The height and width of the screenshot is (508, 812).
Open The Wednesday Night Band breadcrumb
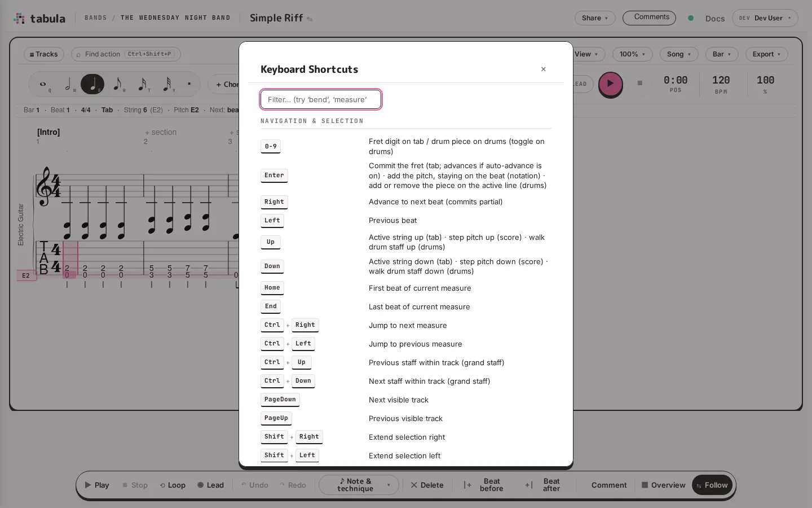pyautogui.click(x=175, y=18)
